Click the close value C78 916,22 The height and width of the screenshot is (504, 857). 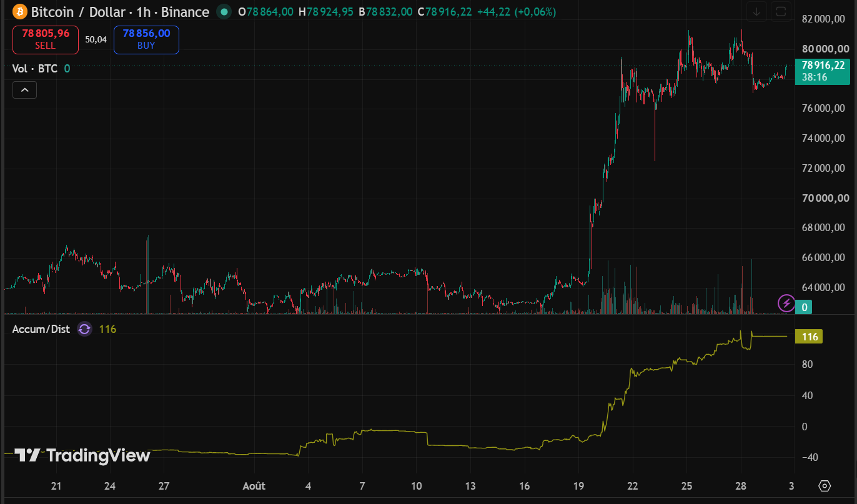click(444, 12)
